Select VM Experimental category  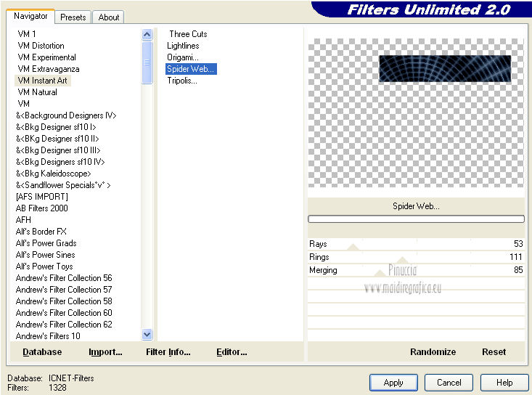(47, 57)
